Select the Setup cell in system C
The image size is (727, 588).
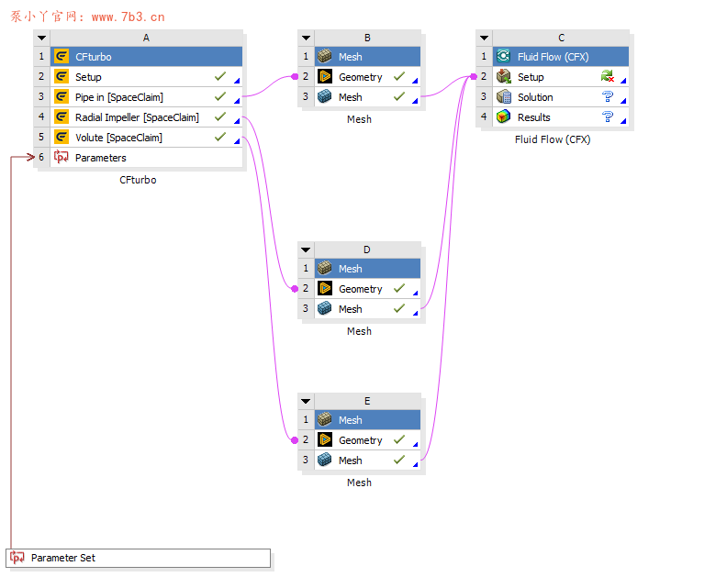[561, 76]
